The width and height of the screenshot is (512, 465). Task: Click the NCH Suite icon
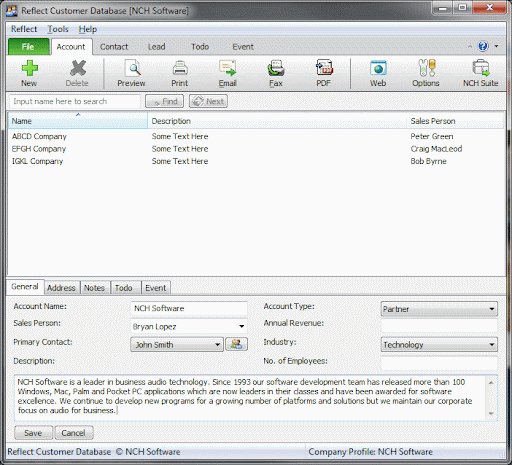point(480,73)
